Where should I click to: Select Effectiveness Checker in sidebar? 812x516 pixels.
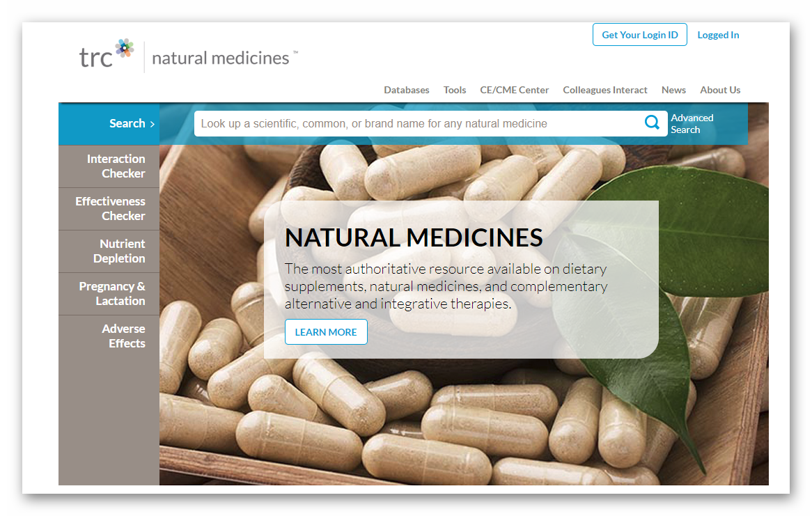[x=109, y=209]
